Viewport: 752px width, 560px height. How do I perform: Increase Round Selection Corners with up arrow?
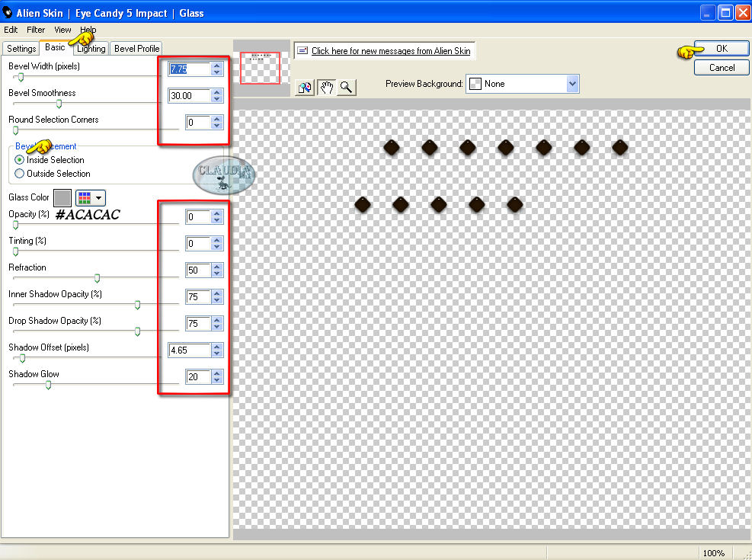click(217, 119)
